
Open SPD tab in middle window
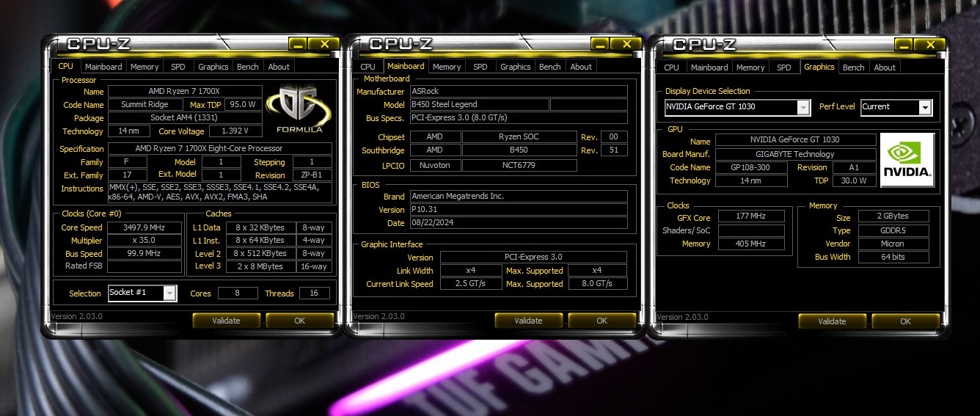tap(480, 67)
